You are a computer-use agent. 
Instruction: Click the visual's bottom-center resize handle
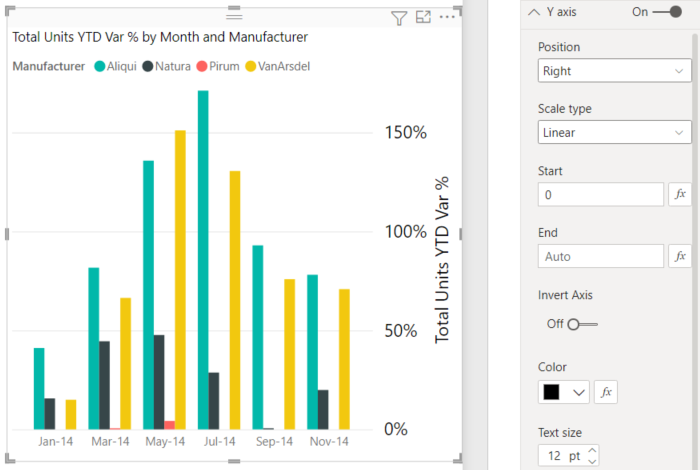(x=234, y=461)
